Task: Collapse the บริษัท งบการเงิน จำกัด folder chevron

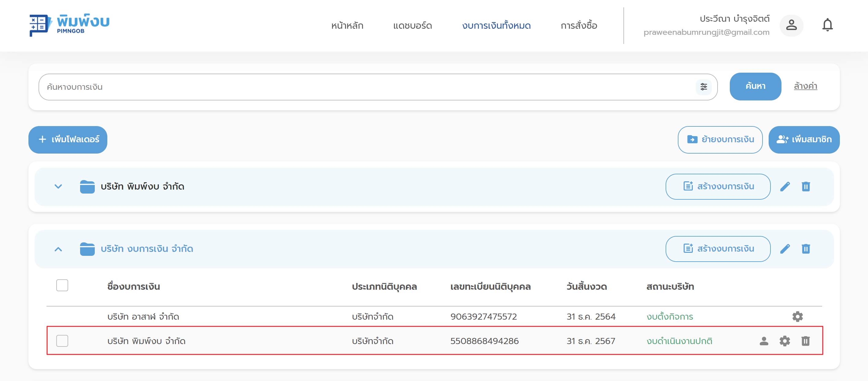Action: [x=58, y=249]
